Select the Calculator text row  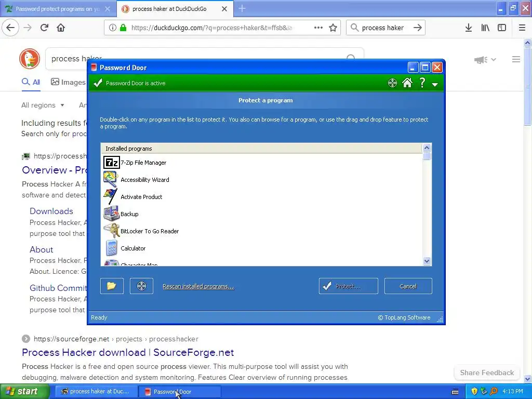click(x=133, y=248)
